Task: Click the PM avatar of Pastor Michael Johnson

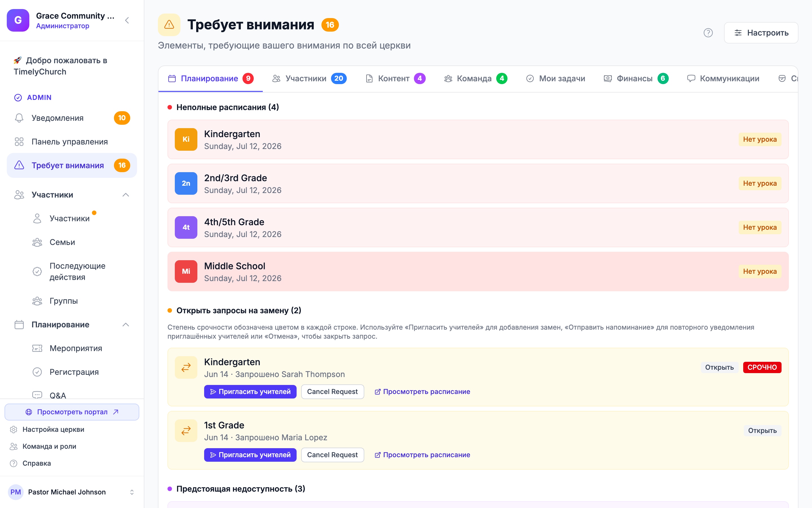Action: coord(16,492)
